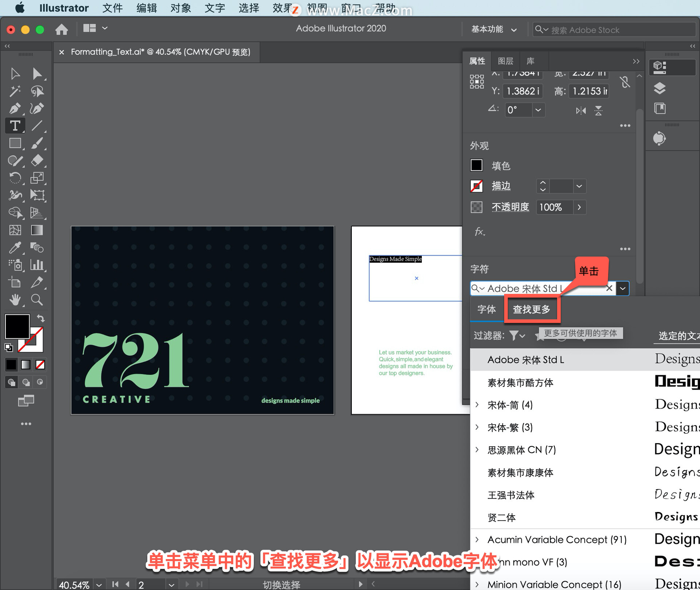Select the Shaper tool
This screenshot has height=590, width=700.
tap(15, 160)
